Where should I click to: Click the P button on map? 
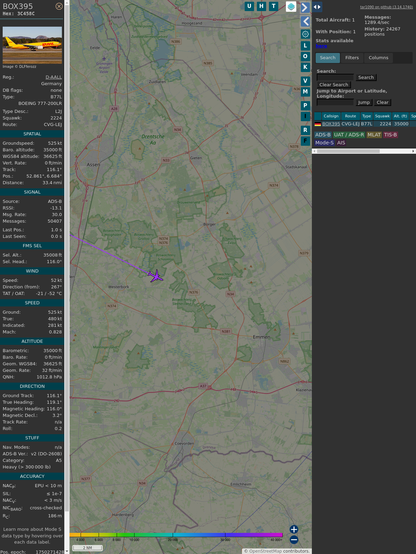(x=305, y=105)
